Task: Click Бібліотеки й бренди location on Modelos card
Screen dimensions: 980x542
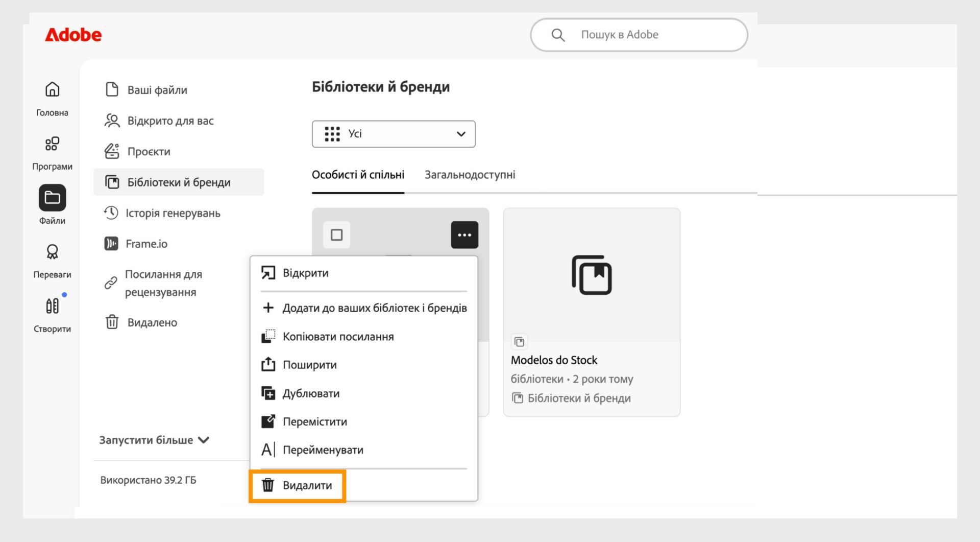Action: pyautogui.click(x=571, y=398)
